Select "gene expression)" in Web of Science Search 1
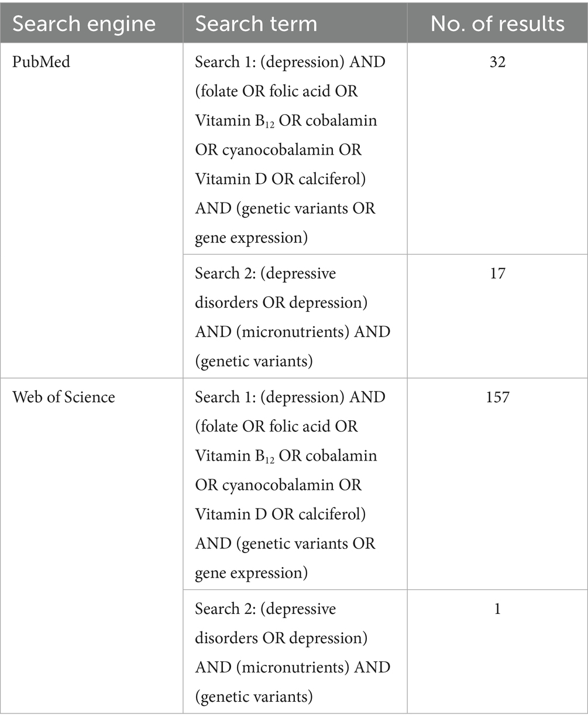This screenshot has height=724, width=588. (x=251, y=573)
